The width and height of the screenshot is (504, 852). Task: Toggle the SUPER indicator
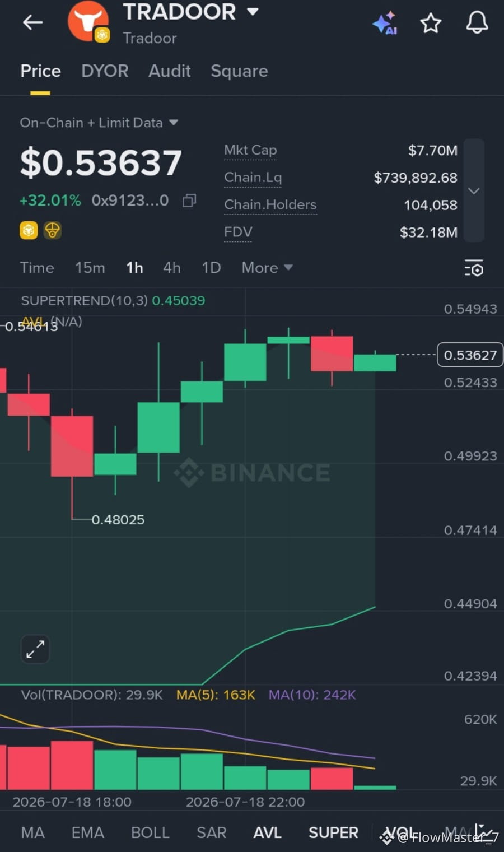click(x=333, y=833)
